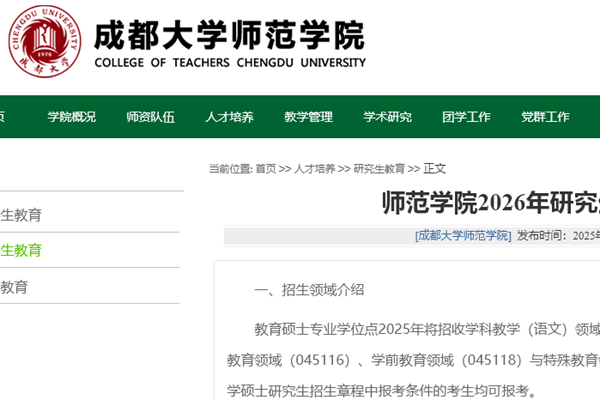Open the 学术研究 menu
This screenshot has width=600, height=400.
click(387, 117)
